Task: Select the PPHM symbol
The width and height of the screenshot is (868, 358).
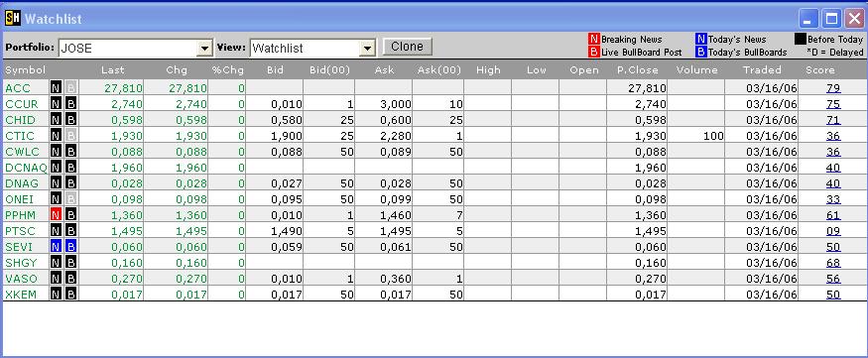Action: pyautogui.click(x=21, y=215)
